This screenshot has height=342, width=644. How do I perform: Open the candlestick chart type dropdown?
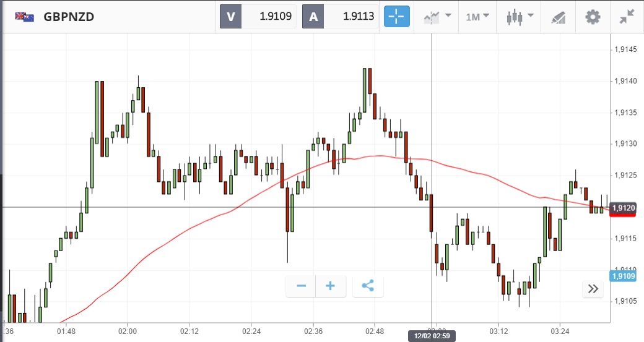pos(519,17)
